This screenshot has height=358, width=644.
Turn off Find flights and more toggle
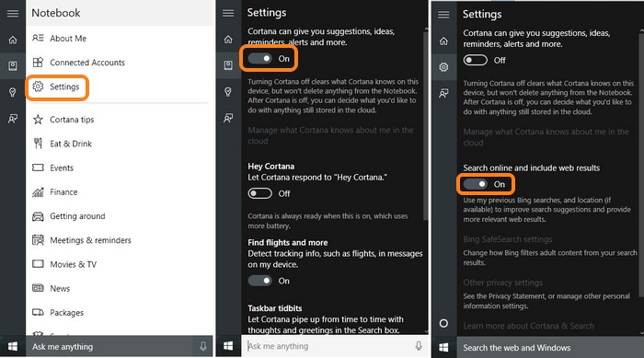(259, 281)
